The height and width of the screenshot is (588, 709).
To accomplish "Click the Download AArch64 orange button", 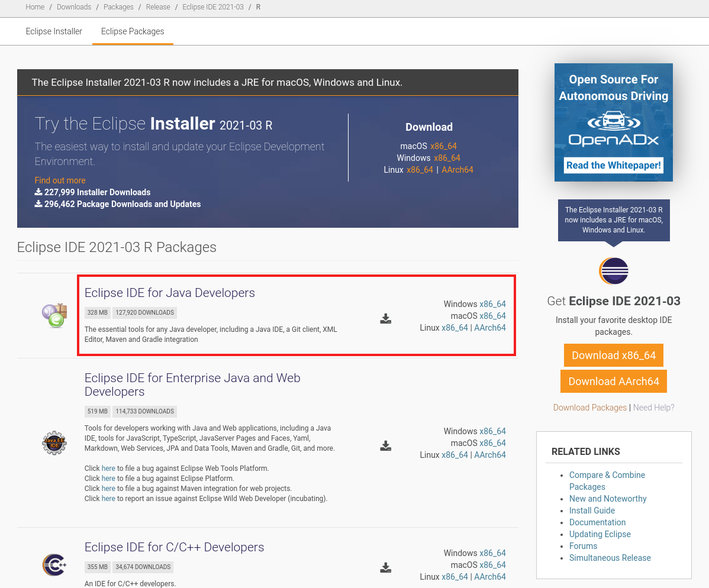I will 614,382.
